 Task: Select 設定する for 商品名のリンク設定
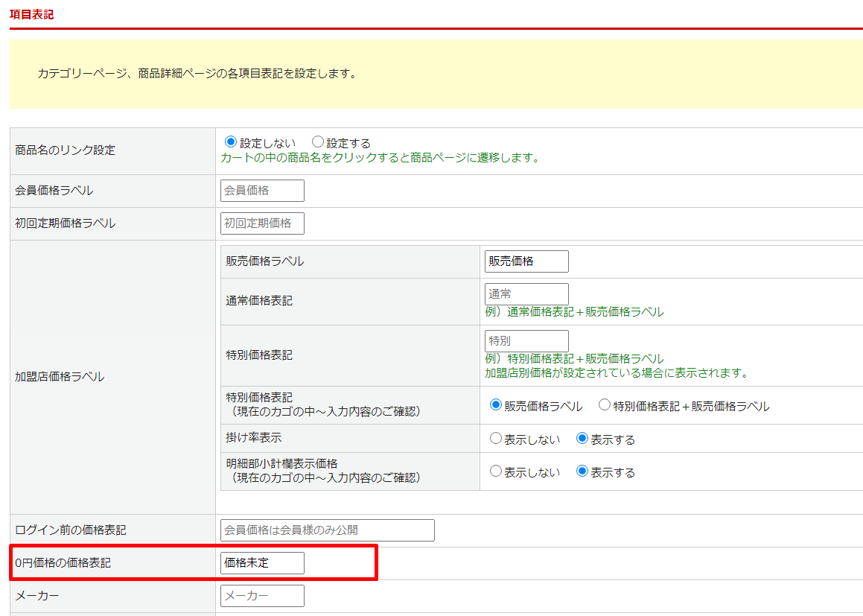point(318,142)
